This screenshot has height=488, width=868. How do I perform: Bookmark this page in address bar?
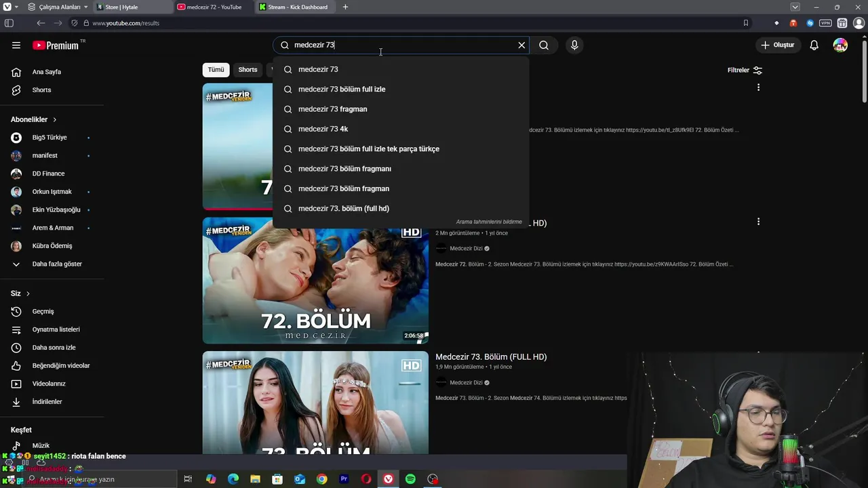[746, 23]
